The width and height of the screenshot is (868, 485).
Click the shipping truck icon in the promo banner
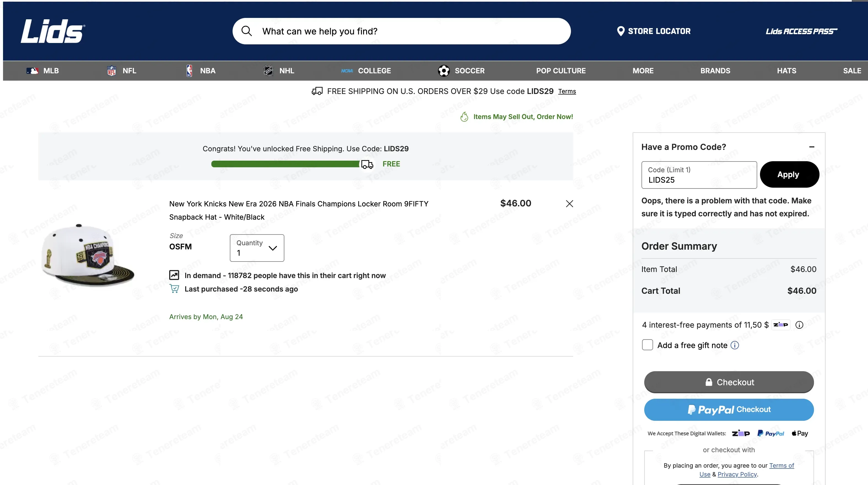coord(317,91)
